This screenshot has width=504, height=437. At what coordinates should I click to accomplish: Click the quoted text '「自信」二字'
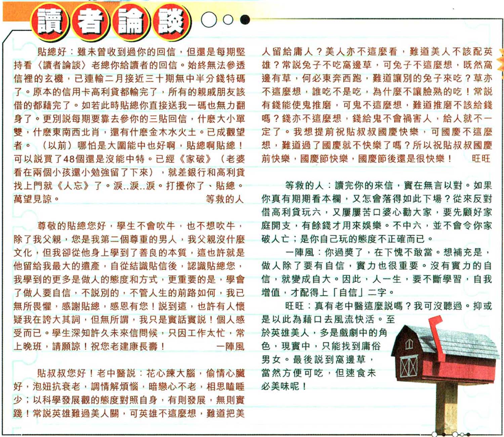(358, 293)
